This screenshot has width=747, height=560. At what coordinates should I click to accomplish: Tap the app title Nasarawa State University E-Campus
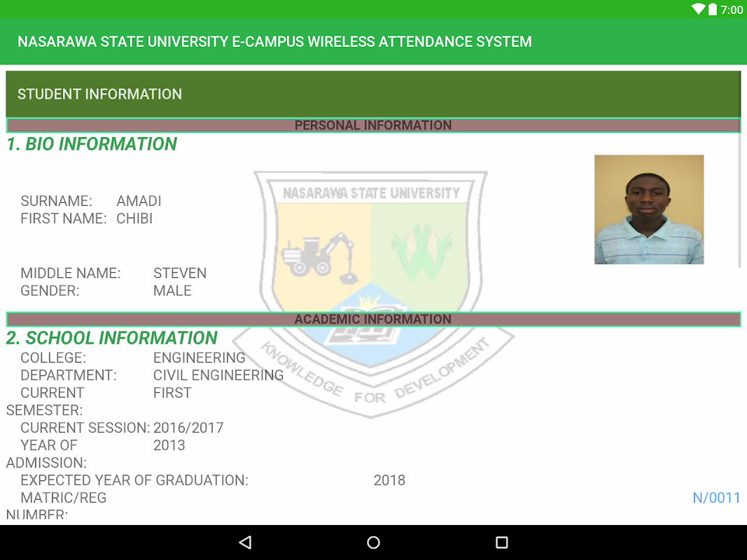[x=274, y=41]
